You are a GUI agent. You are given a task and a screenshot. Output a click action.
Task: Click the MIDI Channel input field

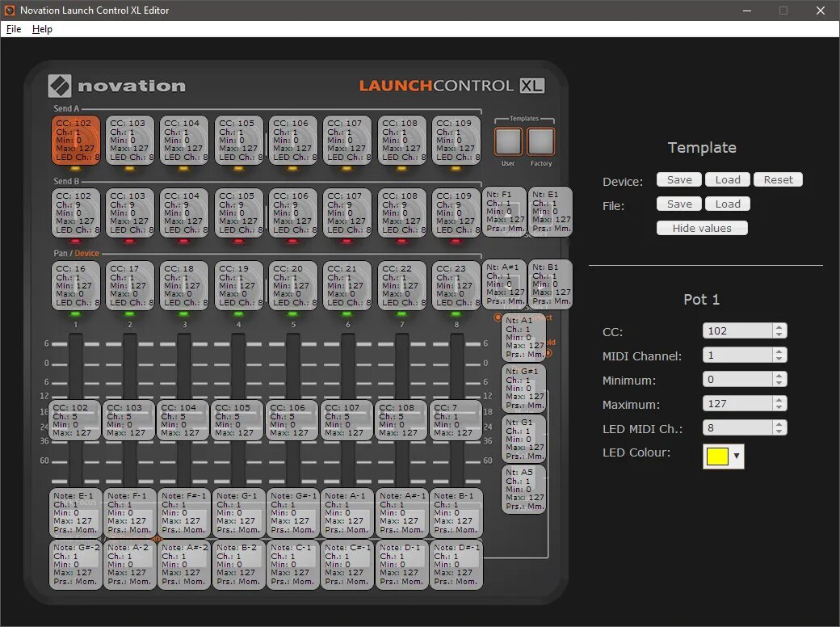(737, 355)
